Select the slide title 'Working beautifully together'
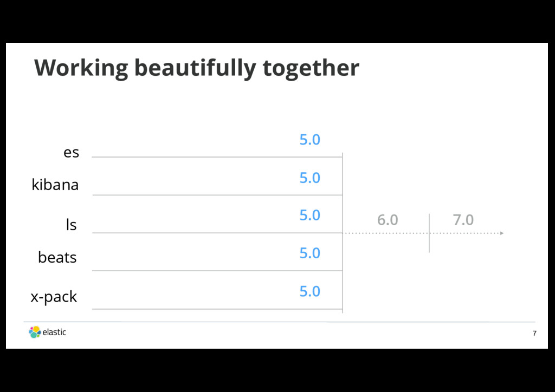Image resolution: width=555 pixels, height=392 pixels. click(x=197, y=68)
